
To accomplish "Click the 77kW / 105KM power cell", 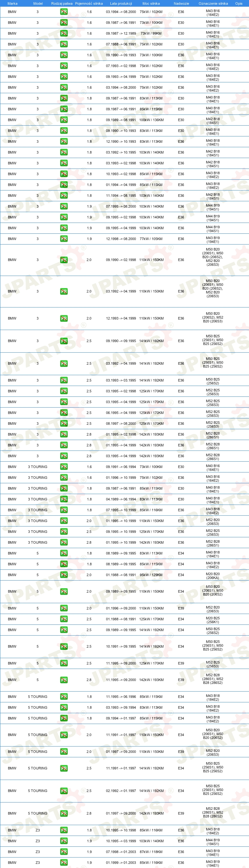I will point(151,239).
